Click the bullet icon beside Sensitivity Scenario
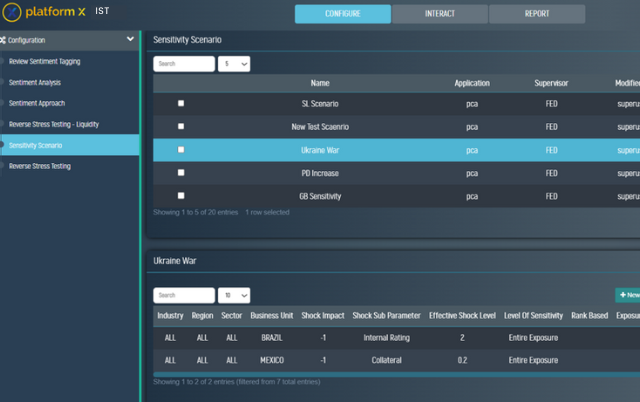 (4, 145)
